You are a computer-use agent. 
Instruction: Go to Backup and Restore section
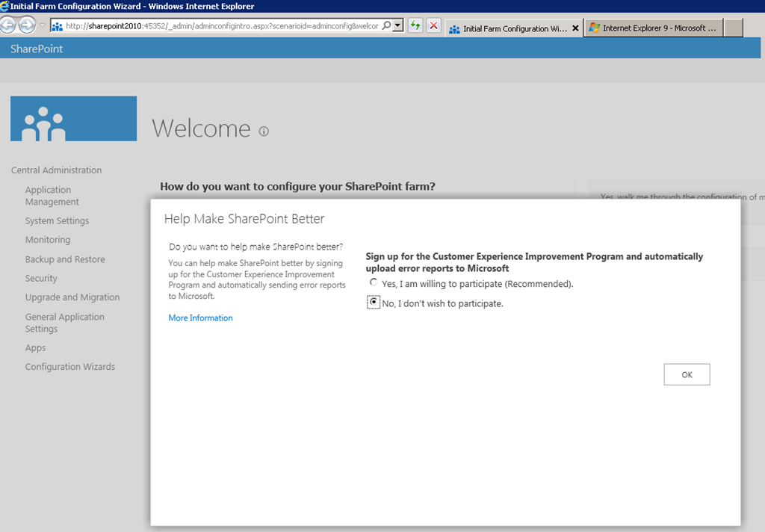coord(65,259)
